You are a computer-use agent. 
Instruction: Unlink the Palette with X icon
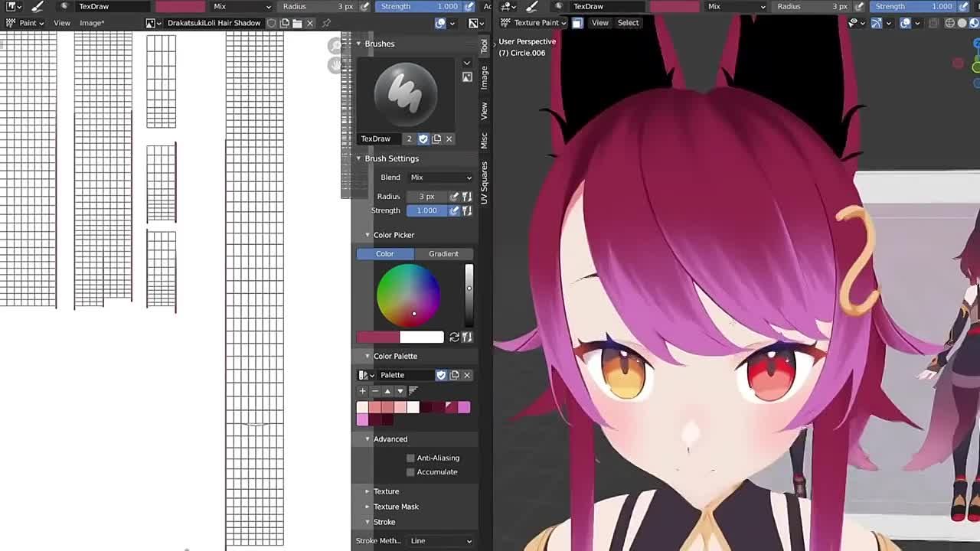coord(467,375)
